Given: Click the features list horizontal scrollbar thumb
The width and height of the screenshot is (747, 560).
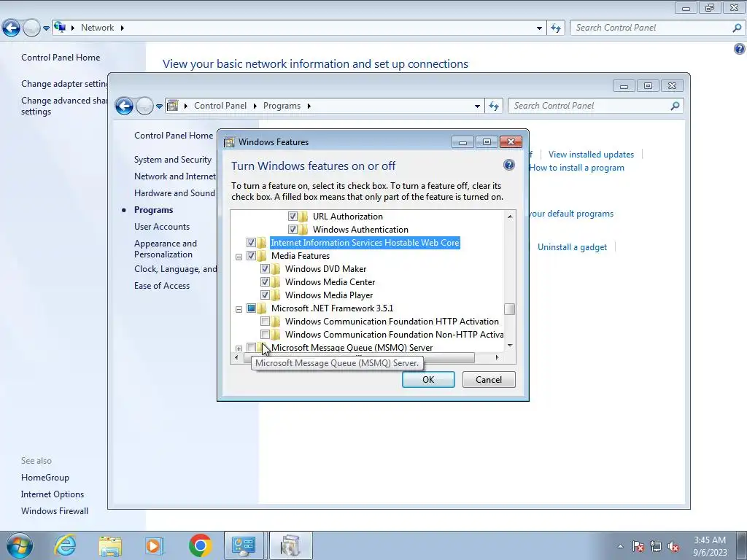Looking at the screenshot, I should click(x=359, y=357).
